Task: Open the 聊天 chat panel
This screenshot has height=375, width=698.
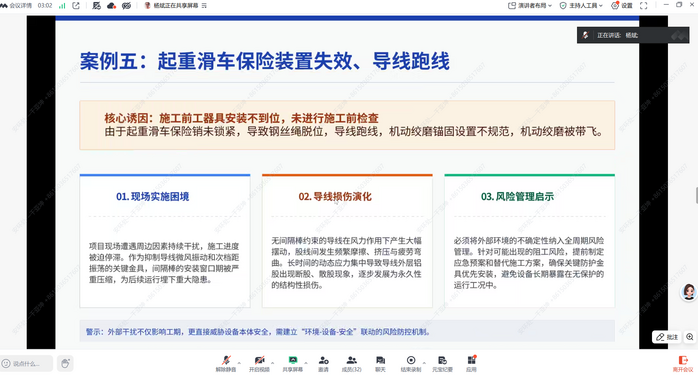Action: [381, 363]
